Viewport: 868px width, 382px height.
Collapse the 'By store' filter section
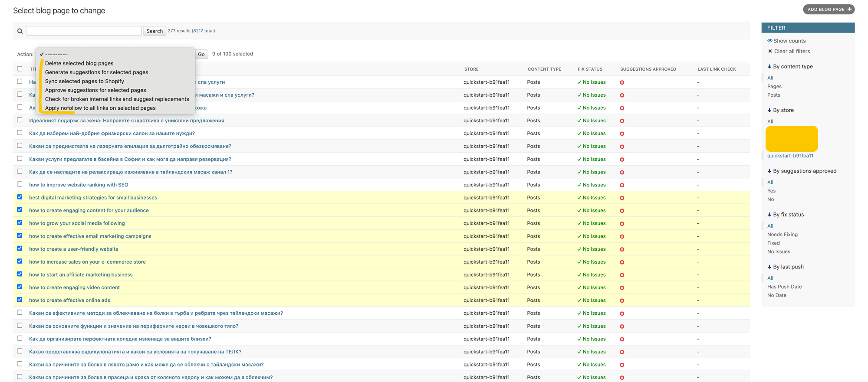(x=780, y=110)
